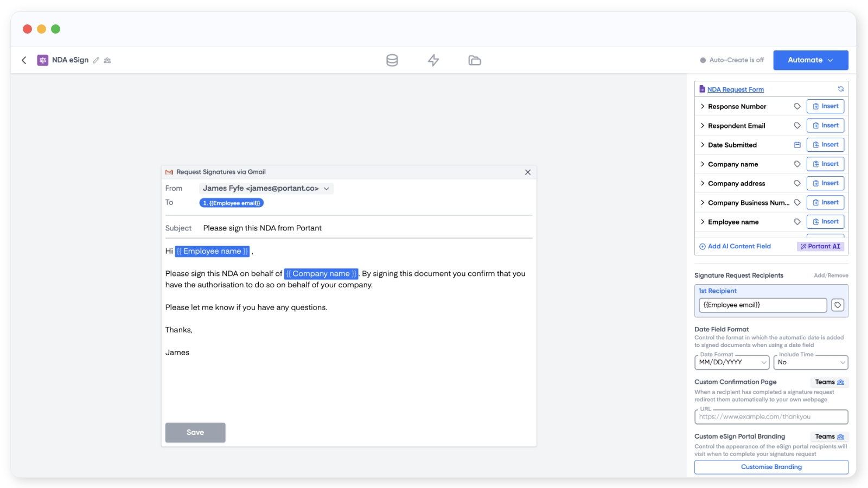This screenshot has width=868, height=488.
Task: Open the lightning bolt automation icon
Action: 433,60
